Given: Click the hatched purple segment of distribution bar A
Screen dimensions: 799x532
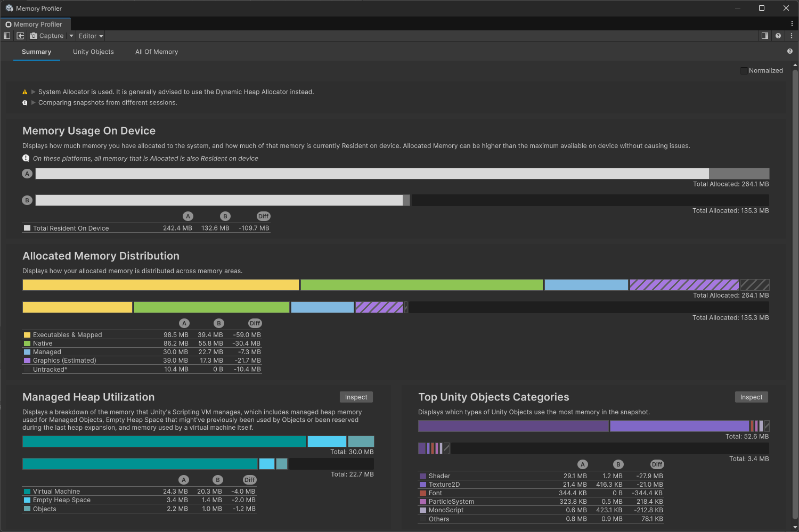Looking at the screenshot, I should pyautogui.click(x=684, y=285).
